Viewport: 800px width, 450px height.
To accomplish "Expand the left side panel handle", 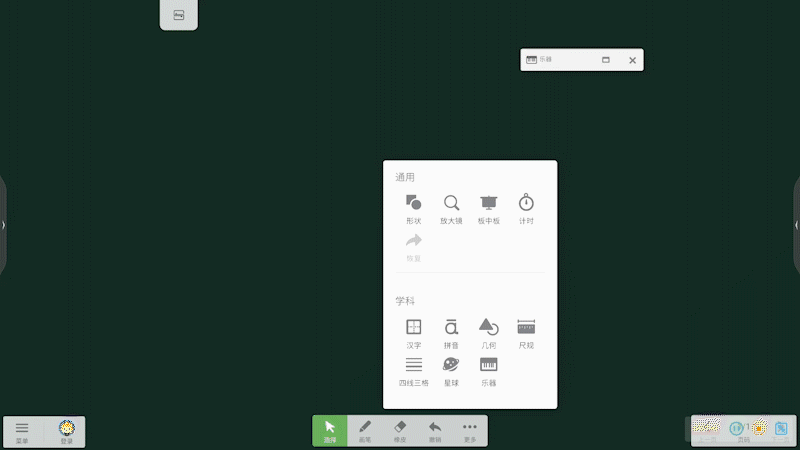I will click(x=3, y=225).
